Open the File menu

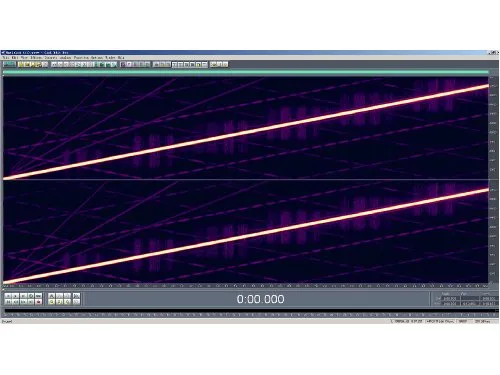point(6,57)
